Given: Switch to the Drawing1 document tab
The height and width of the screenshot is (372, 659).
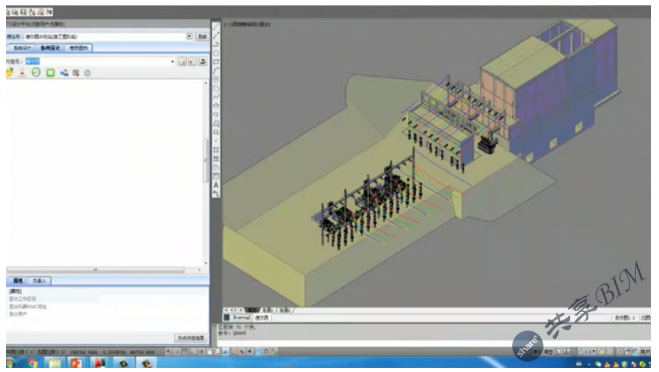Looking at the screenshot, I should pyautogui.click(x=241, y=318).
